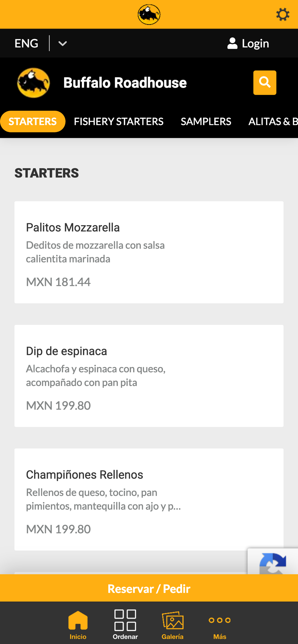Image resolution: width=298 pixels, height=644 pixels.
Task: Open the Palitos Mozzarella menu item
Action: point(149,252)
